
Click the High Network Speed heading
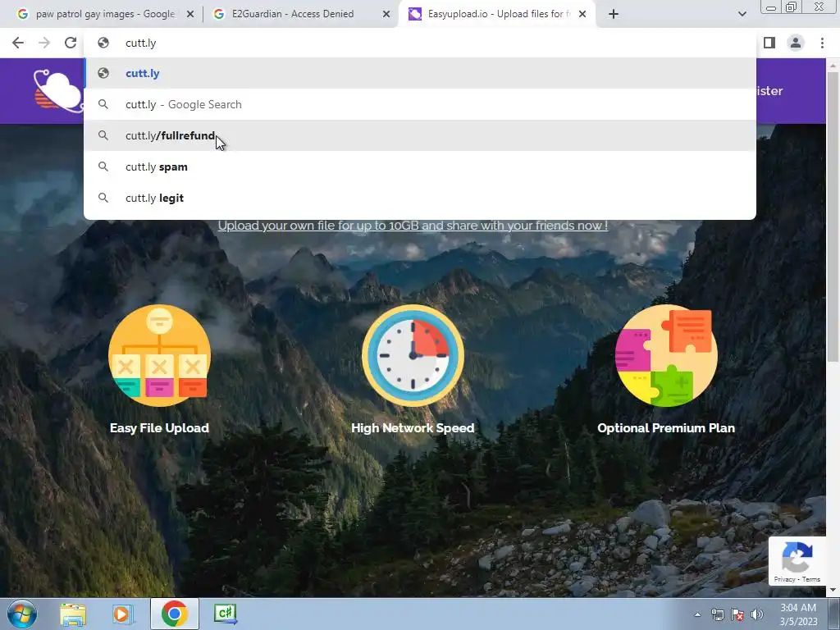point(413,428)
